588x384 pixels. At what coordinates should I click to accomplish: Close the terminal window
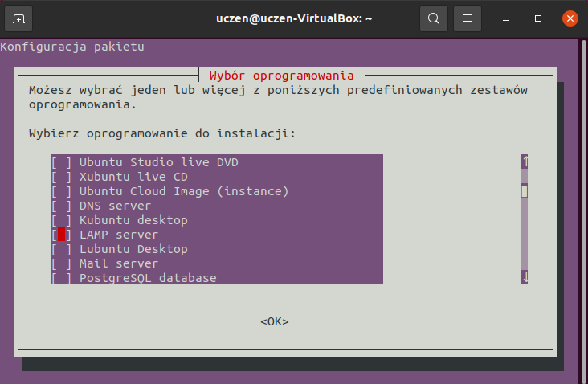(570, 18)
